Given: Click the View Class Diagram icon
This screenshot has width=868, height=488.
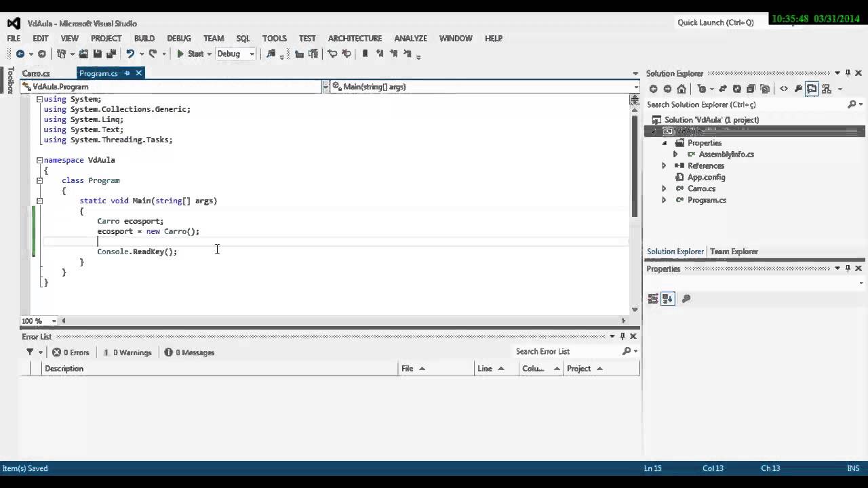Looking at the screenshot, I should pos(827,89).
